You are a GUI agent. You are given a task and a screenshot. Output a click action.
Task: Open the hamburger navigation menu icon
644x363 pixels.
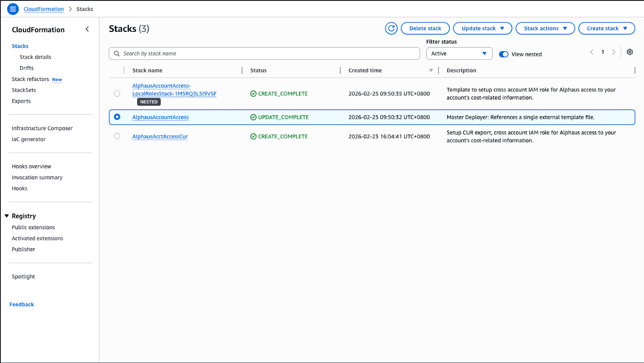pos(13,9)
